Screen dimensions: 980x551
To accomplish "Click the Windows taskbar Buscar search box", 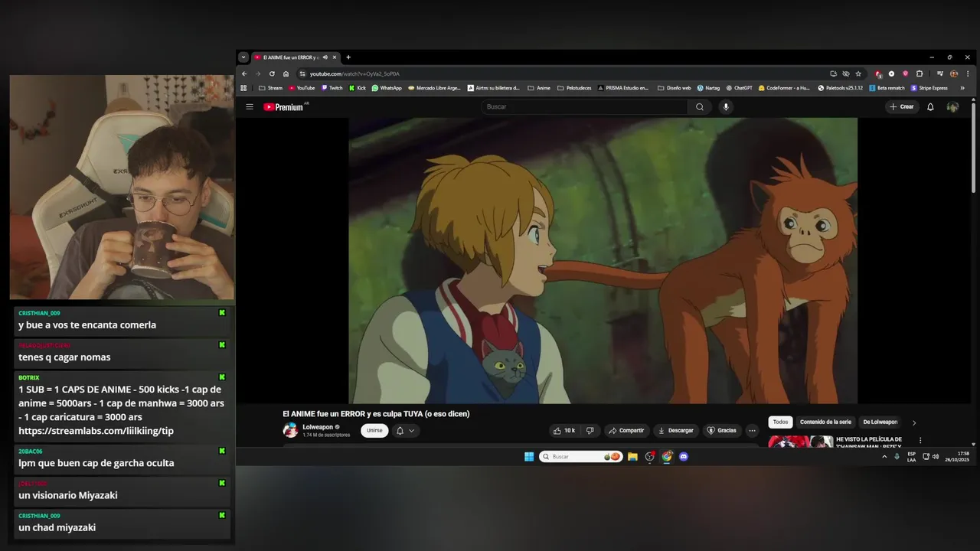I will click(x=581, y=457).
